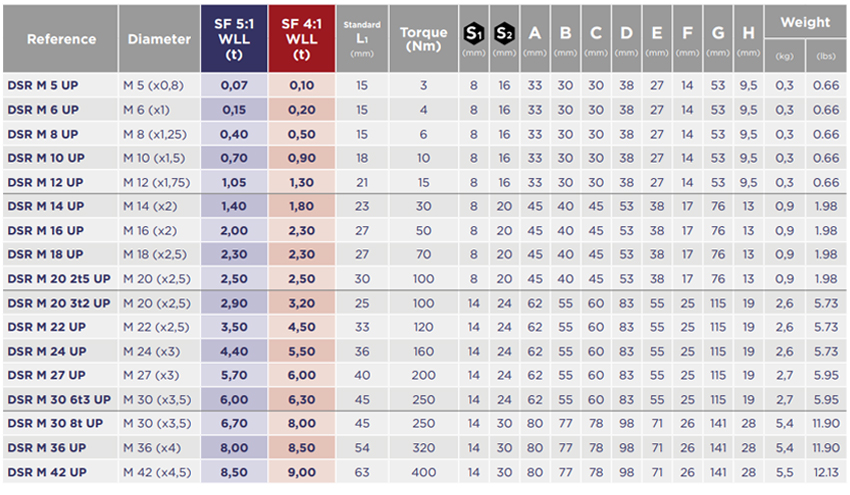Click the M 24 (x3) diameter cell

pyautogui.click(x=151, y=351)
